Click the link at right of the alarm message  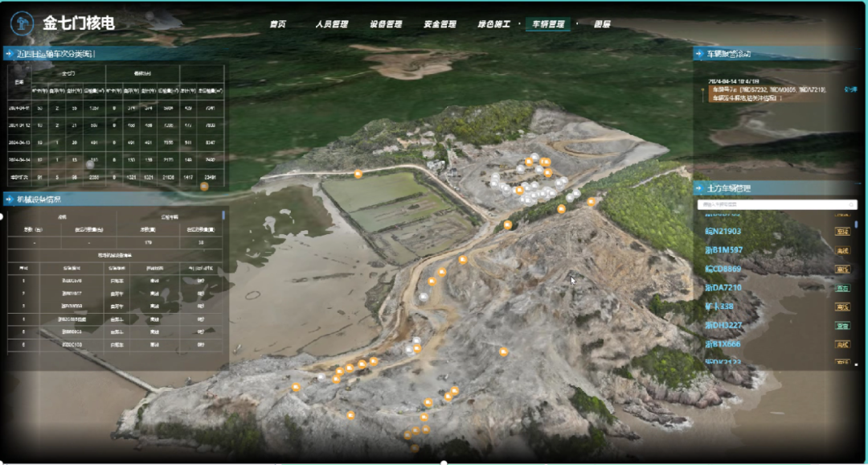point(850,89)
